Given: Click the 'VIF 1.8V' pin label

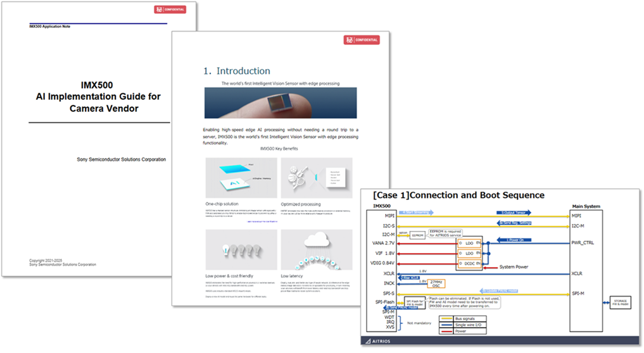Looking at the screenshot, I should (385, 253).
